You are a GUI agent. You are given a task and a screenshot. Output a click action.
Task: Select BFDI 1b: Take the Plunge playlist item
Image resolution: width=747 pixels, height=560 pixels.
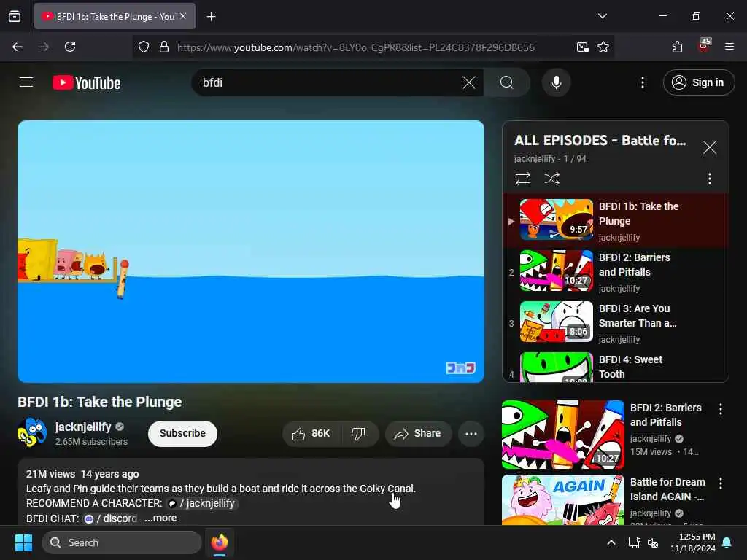coord(616,220)
